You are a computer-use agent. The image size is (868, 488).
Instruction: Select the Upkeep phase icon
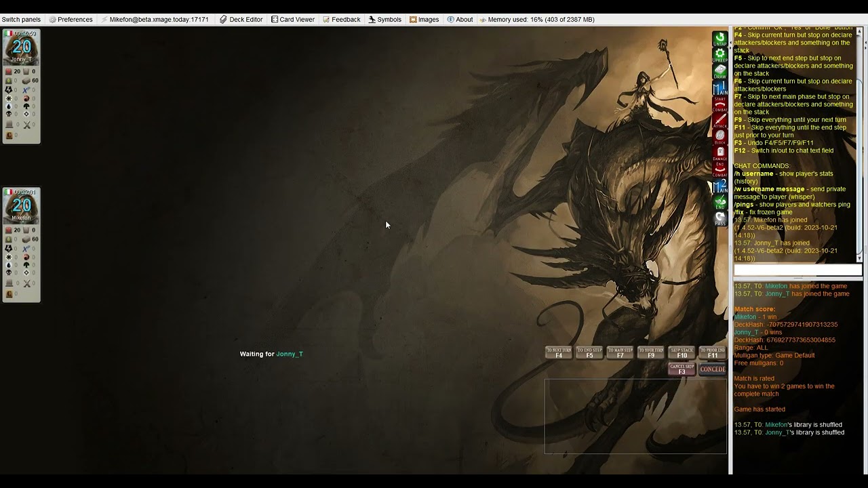click(719, 56)
